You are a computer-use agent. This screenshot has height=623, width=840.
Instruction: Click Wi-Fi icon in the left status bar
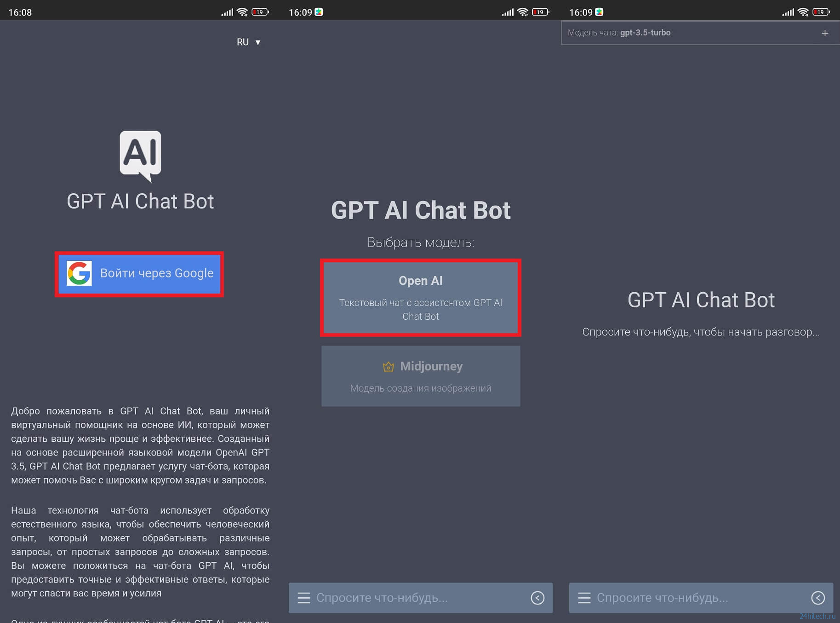[x=242, y=12]
